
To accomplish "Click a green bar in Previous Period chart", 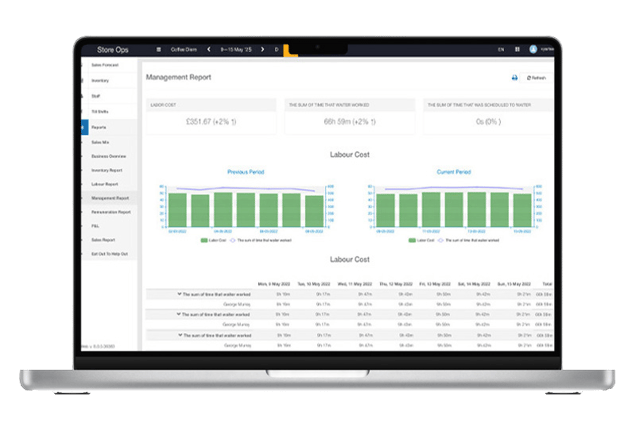I will coord(222,211).
